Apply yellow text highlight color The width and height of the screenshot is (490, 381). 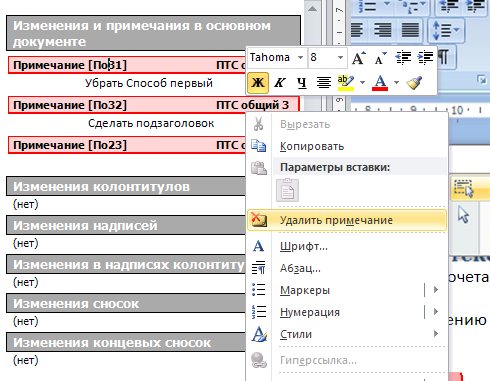tap(345, 82)
